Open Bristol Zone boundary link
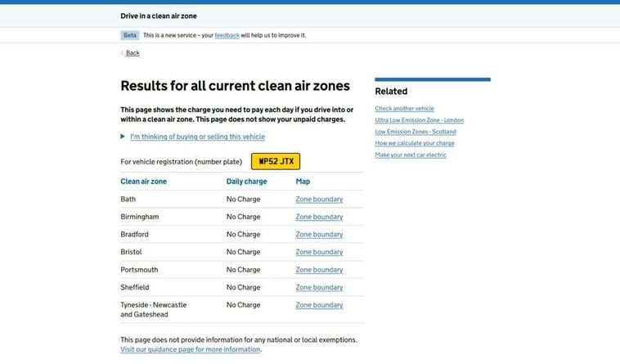Viewport: 620px width, 364px height. point(319,252)
